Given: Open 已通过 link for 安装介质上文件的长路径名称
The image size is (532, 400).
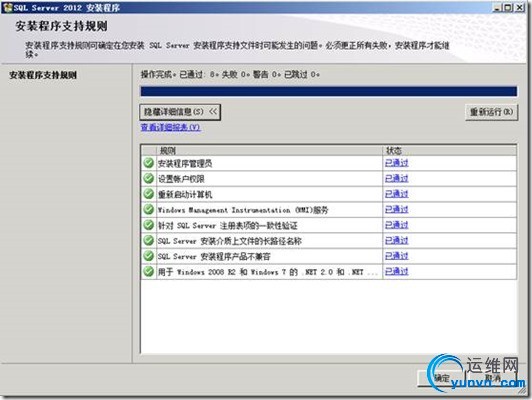Looking at the screenshot, I should pyautogui.click(x=397, y=241).
